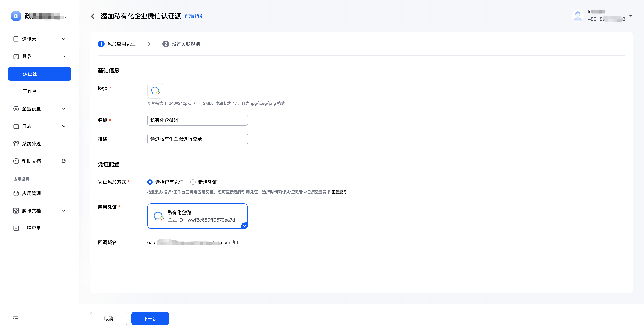Open the blue 配置指引 link by title

194,16
